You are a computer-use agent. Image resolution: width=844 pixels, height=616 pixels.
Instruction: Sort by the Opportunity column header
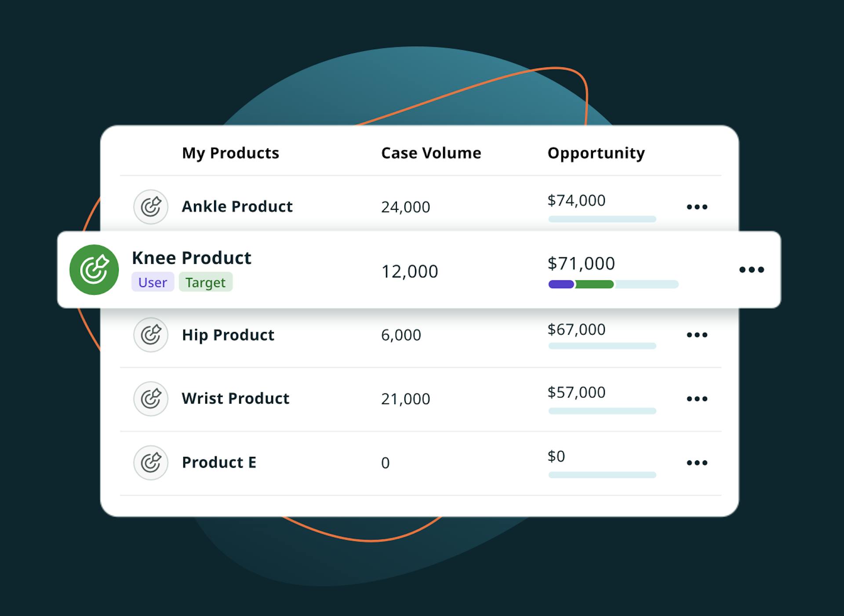[596, 153]
